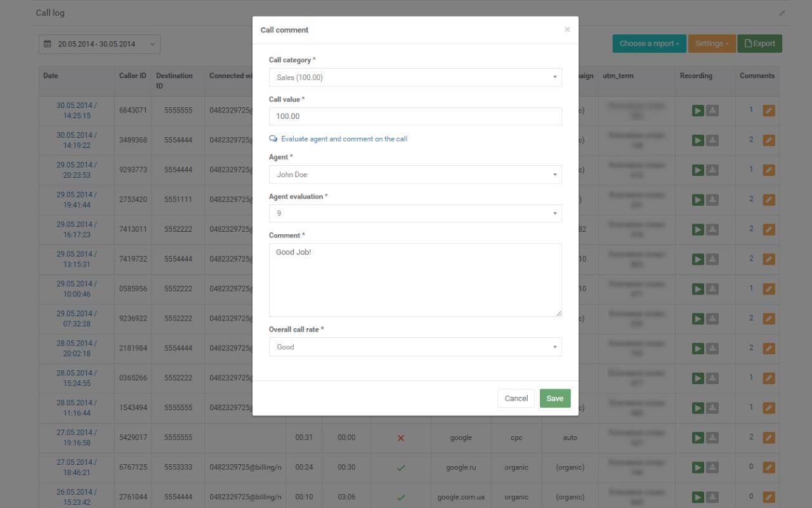Click the Call value input field

click(415, 116)
